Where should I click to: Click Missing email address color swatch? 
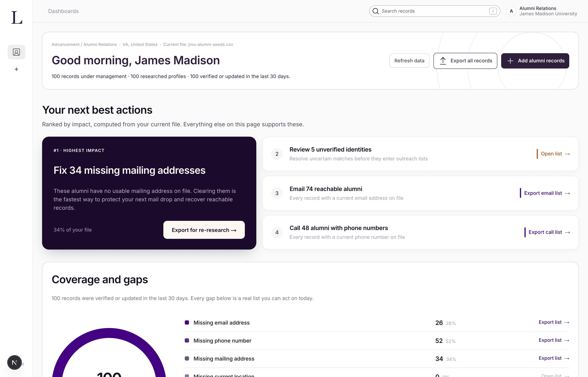click(187, 322)
